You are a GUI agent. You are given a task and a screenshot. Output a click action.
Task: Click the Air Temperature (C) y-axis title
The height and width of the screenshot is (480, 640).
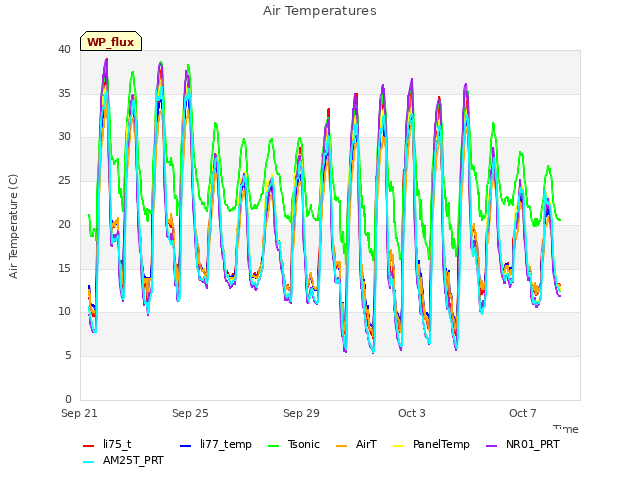coord(13,227)
